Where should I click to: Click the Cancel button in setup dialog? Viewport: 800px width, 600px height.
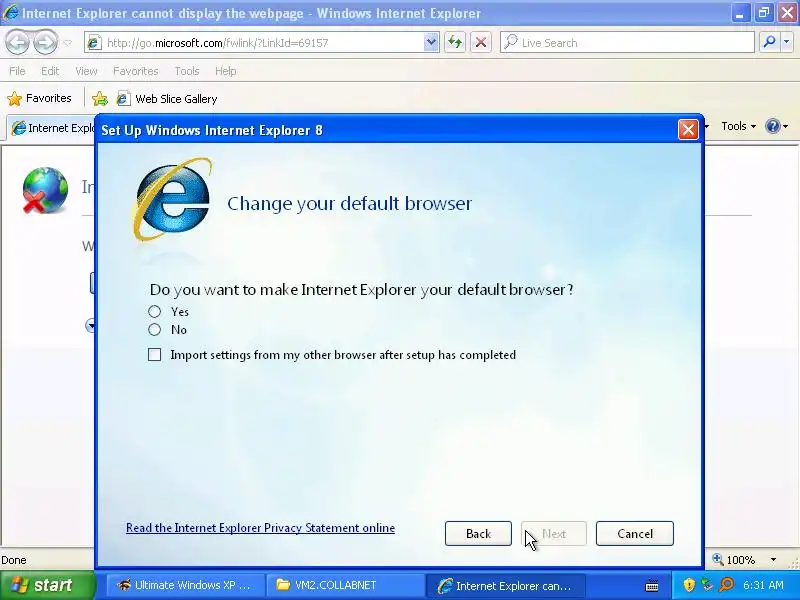[635, 534]
